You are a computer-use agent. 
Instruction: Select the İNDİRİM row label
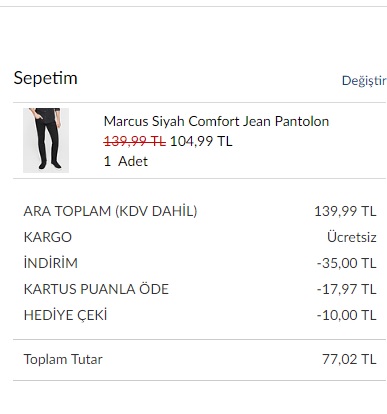[x=51, y=263]
